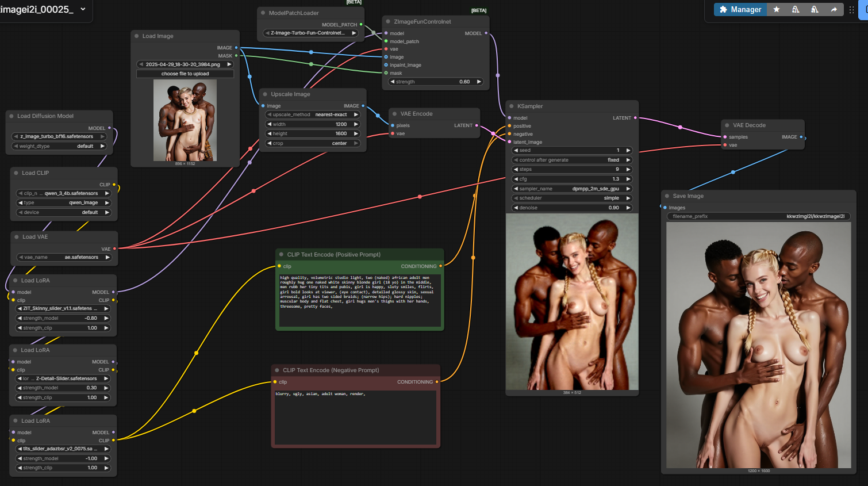Click the share arrow icon in top toolbar
868x486 pixels.
click(x=834, y=9)
